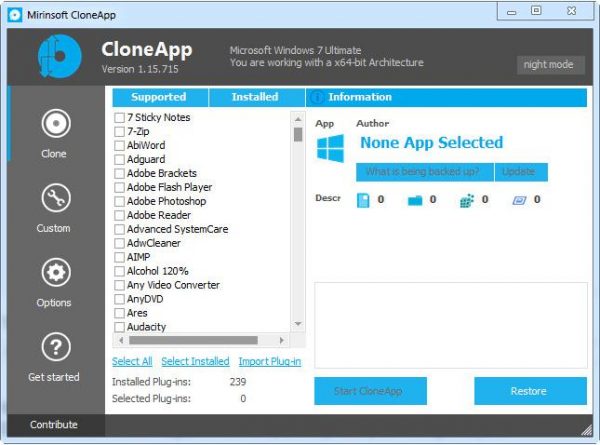Image resolution: width=600 pixels, height=445 pixels.
Task: Switch to the Installed tab
Action: (x=255, y=97)
